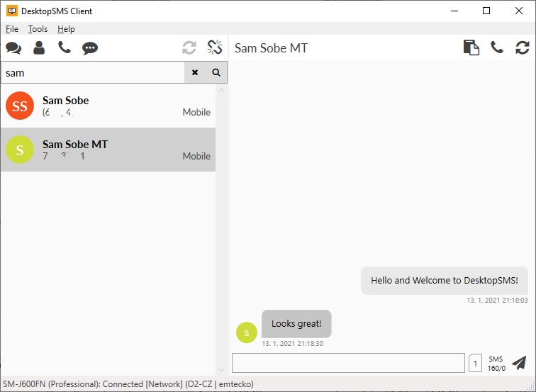Open the conversations view icon
The width and height of the screenshot is (536, 392).
13,48
